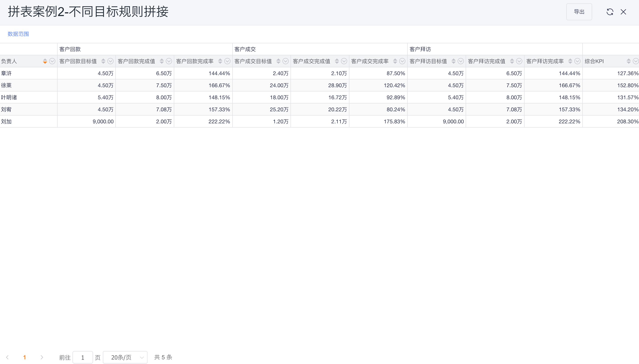Select page number 1 in pagination
The width and height of the screenshot is (639, 364).
coord(25,357)
